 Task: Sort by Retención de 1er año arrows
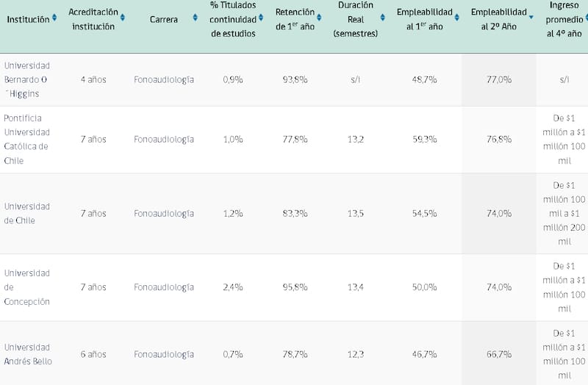point(319,18)
